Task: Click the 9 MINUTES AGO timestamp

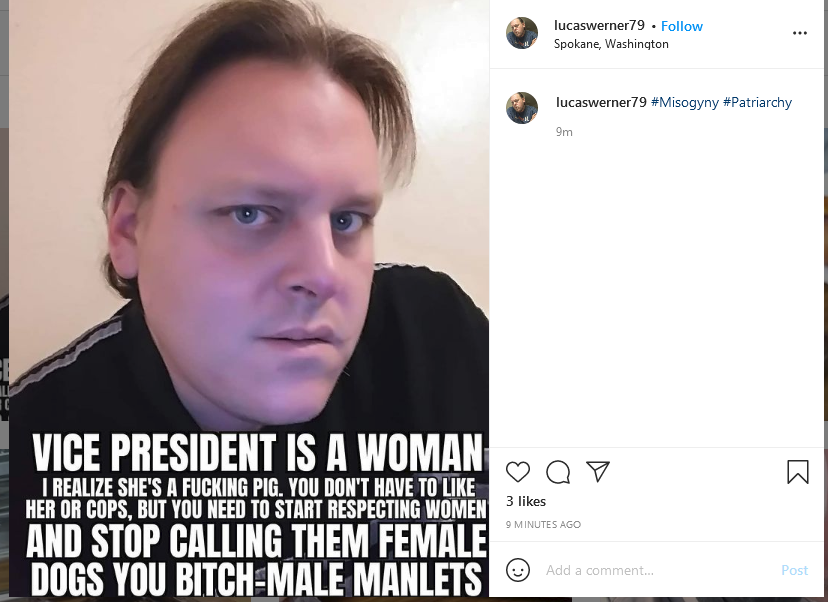Action: point(543,524)
